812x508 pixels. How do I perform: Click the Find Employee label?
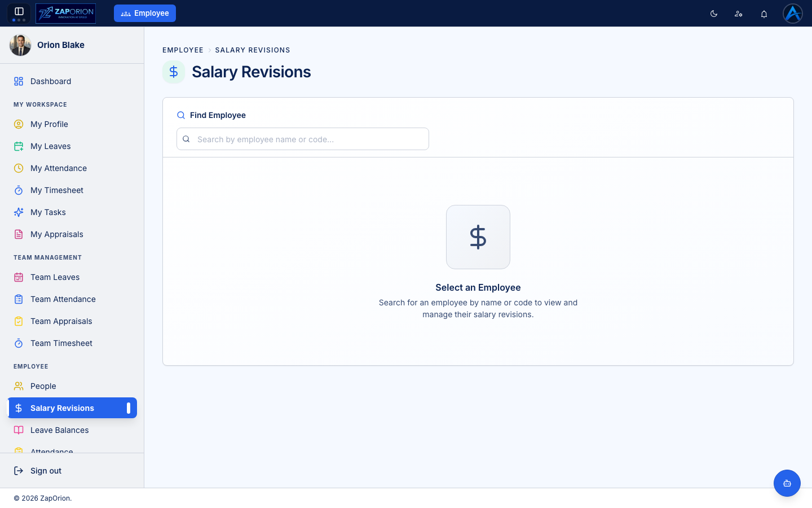click(218, 115)
